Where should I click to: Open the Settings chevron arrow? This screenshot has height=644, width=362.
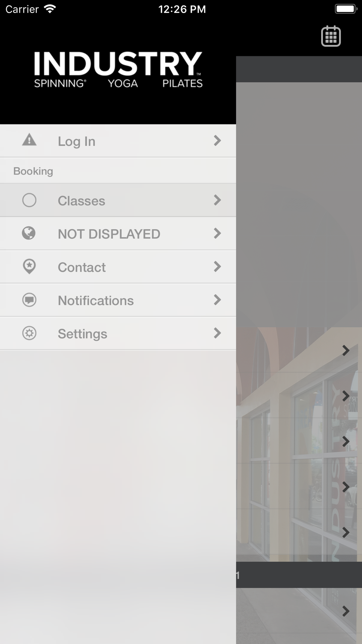(x=217, y=333)
